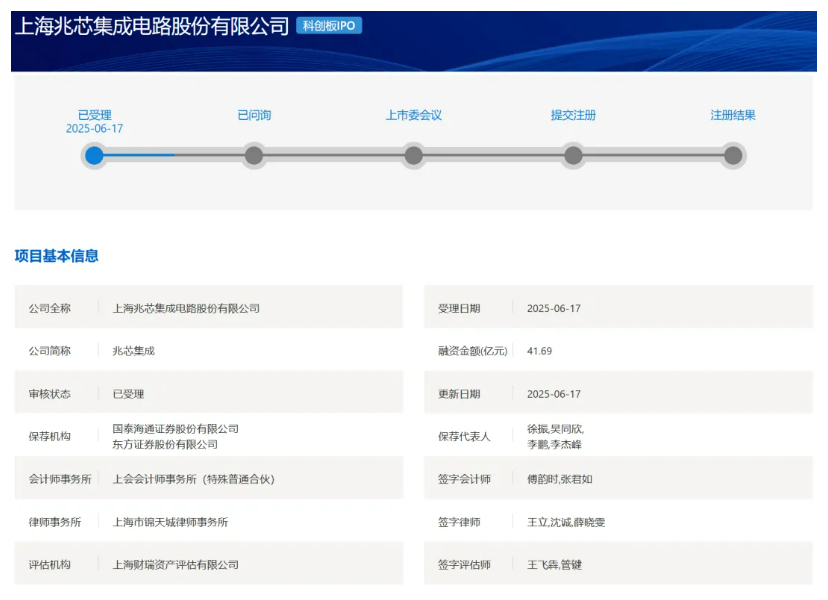
Task: Click the 公司全称 field label
Action: pyautogui.click(x=50, y=308)
